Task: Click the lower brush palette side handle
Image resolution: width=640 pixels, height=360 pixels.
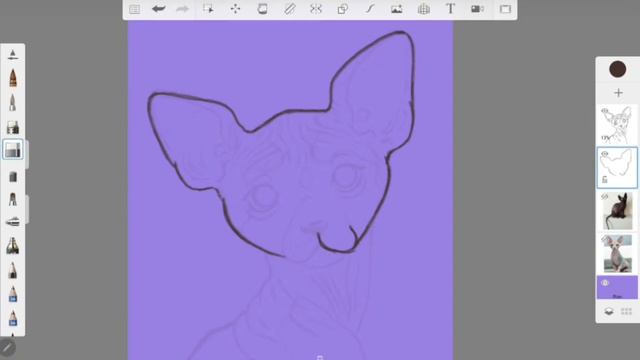Action: [x=27, y=209]
